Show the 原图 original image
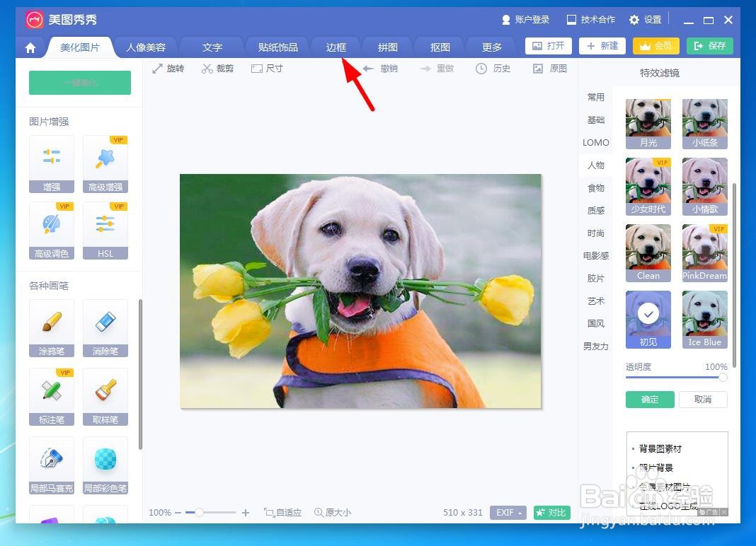Screen dimensions: 756x546 pos(549,69)
